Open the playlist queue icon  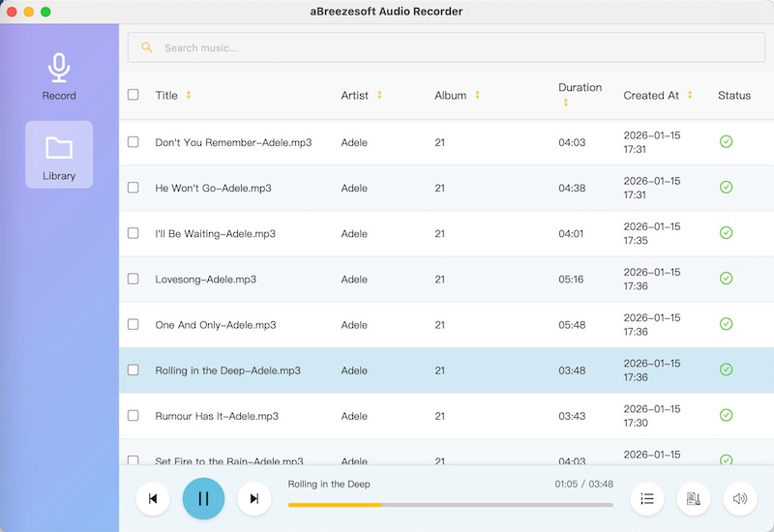647,498
